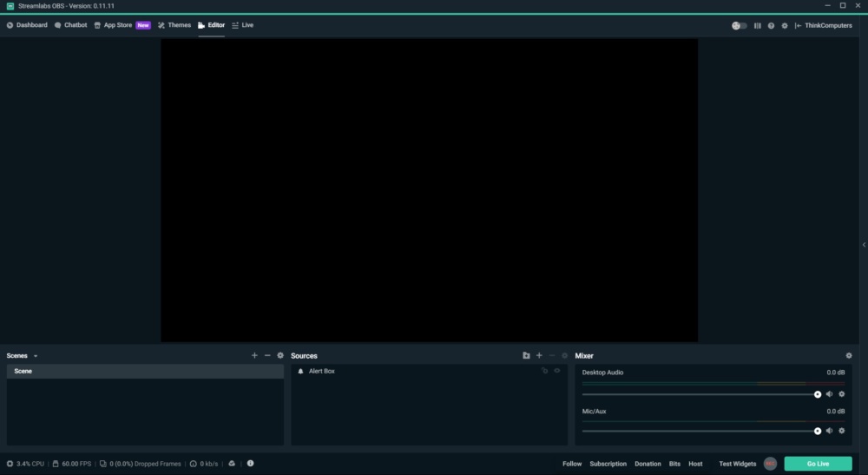Open scene transitions gear icon
This screenshot has height=475, width=868.
(x=280, y=355)
